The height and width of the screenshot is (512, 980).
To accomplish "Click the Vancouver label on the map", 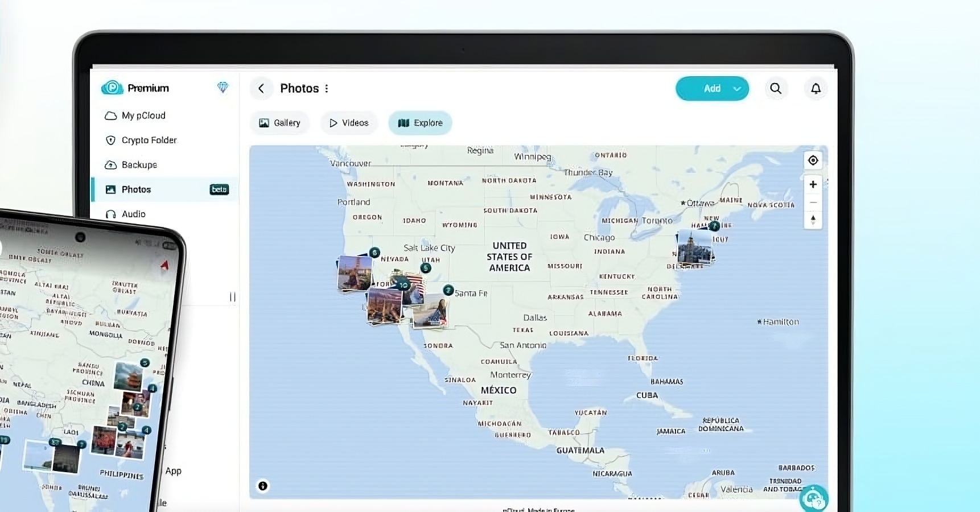I will pyautogui.click(x=351, y=163).
